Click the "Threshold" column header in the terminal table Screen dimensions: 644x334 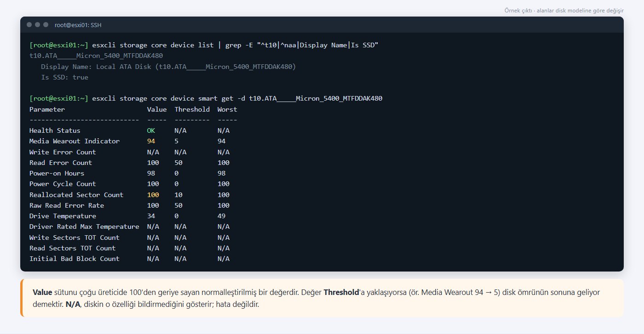[x=192, y=109]
